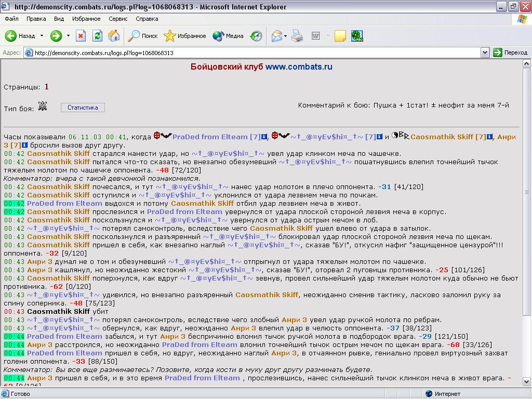532x399 pixels.
Task: Open info icon for PraDed from Elteam [7]
Action: (264, 137)
